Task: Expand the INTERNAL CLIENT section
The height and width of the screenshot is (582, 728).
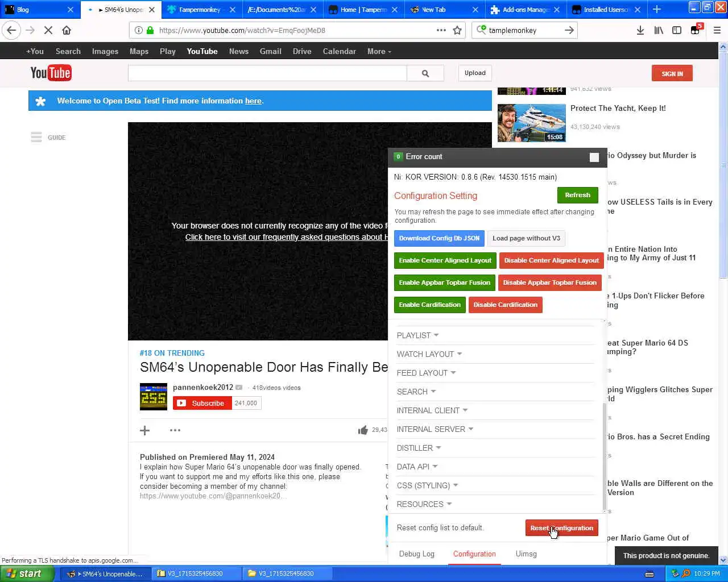Action: coord(432,410)
